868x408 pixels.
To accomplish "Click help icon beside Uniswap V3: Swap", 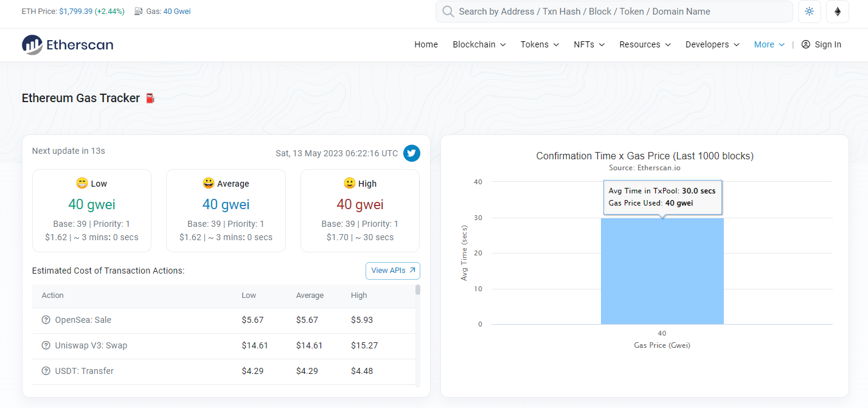I will [x=46, y=345].
